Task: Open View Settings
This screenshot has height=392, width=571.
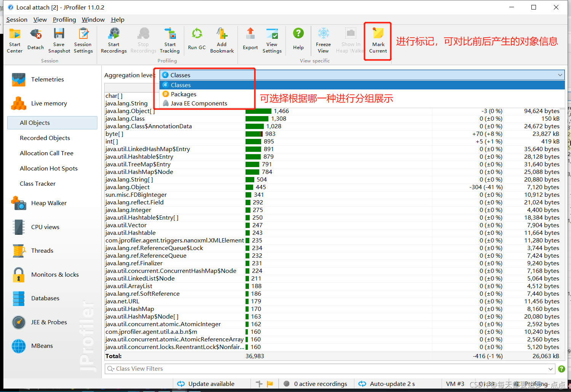Action: click(272, 41)
